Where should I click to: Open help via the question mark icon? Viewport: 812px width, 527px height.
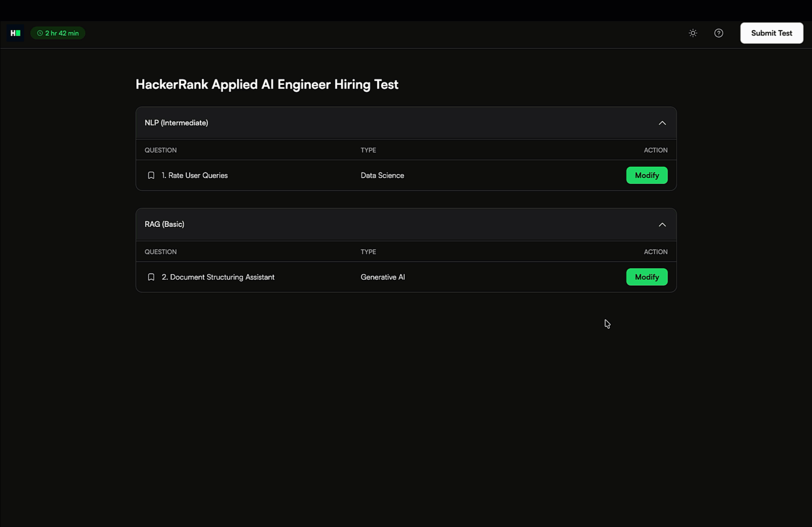coord(718,33)
